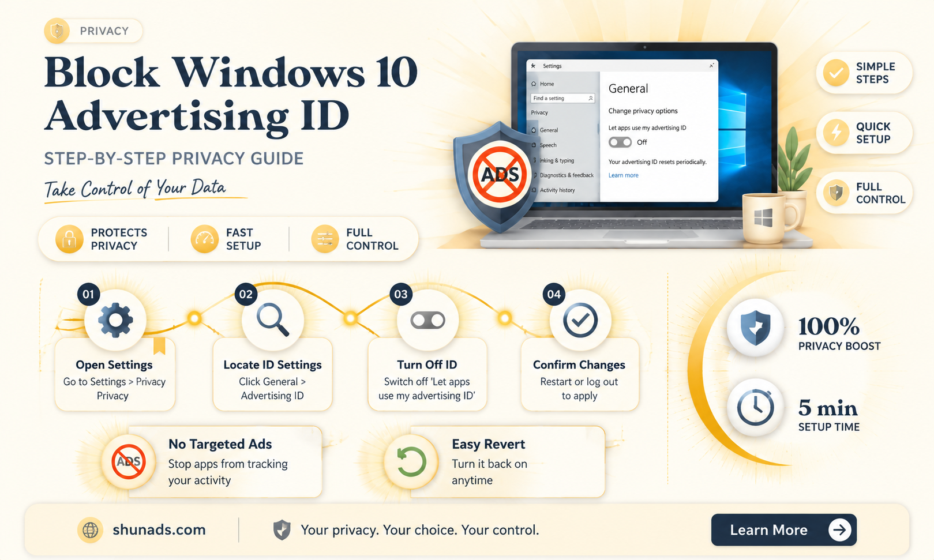Image resolution: width=934 pixels, height=560 pixels.
Task: Click the Full Control shield icon at right
Action: 835,193
